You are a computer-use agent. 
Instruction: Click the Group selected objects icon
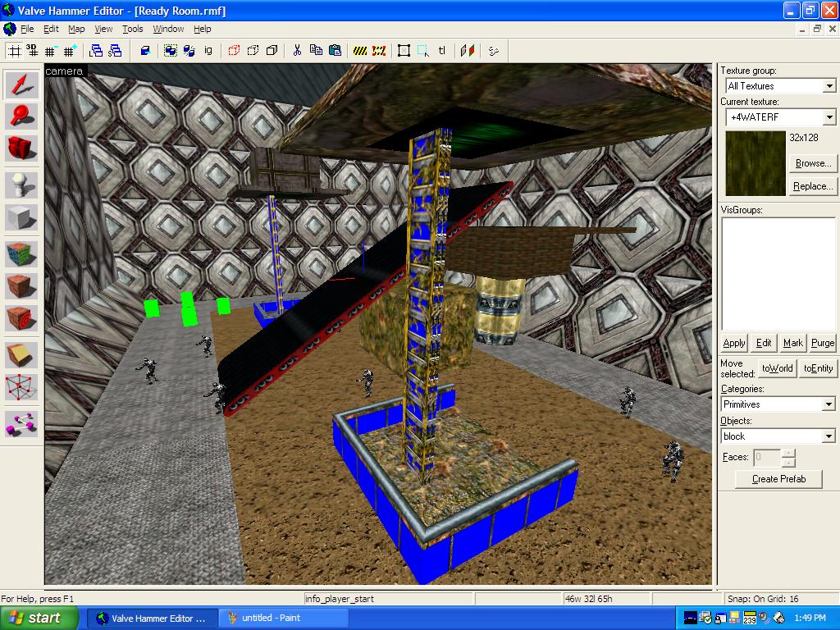point(171,51)
